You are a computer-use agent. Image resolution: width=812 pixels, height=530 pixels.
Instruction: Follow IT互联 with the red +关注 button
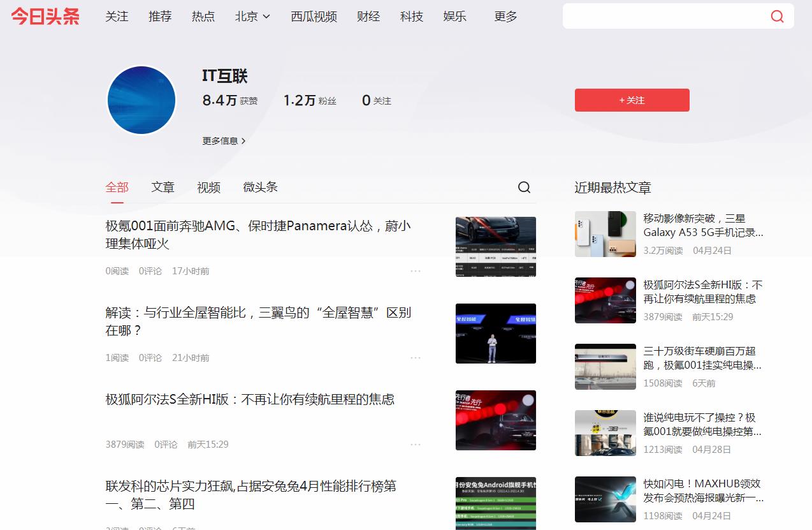point(632,100)
